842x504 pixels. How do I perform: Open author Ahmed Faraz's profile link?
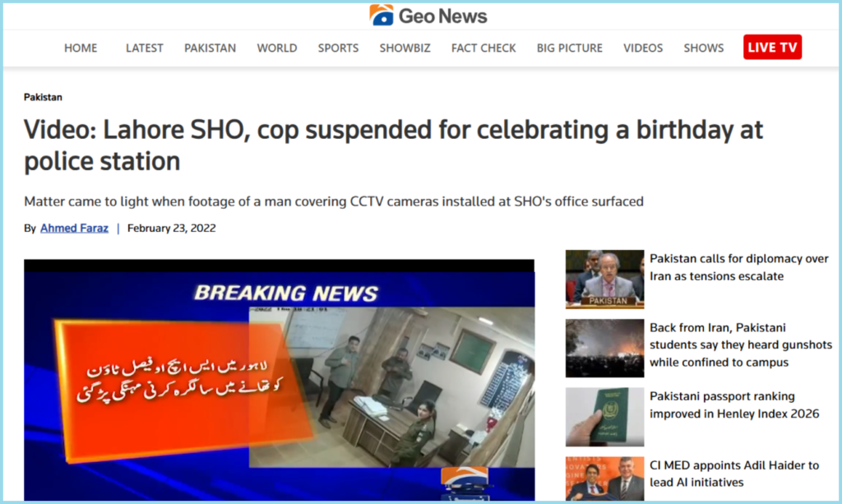coord(74,228)
